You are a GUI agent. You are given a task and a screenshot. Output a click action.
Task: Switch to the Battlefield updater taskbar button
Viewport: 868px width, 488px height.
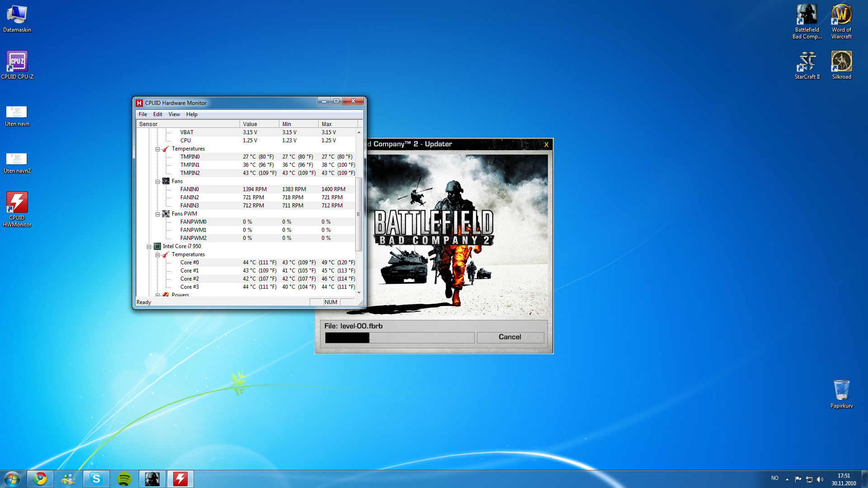152,479
